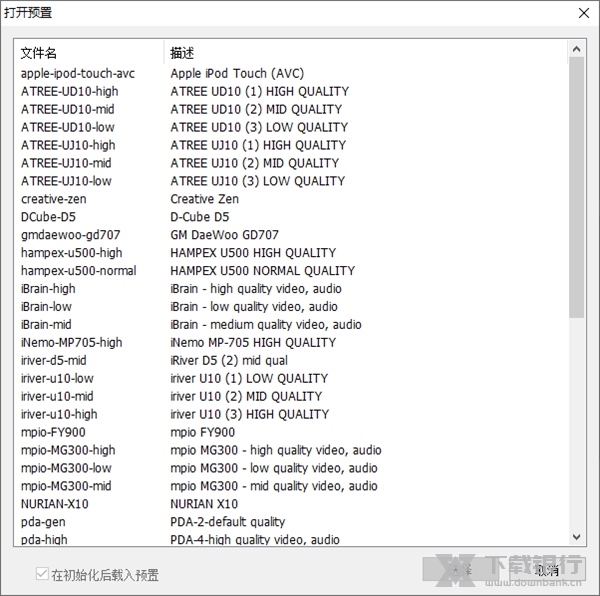
Task: Pick the creative-zen preset entry
Action: click(53, 199)
